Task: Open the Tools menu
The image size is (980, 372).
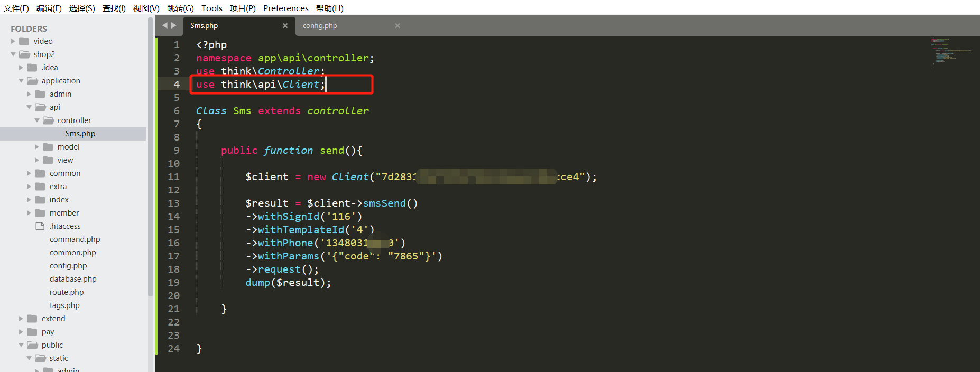Action: 212,8
